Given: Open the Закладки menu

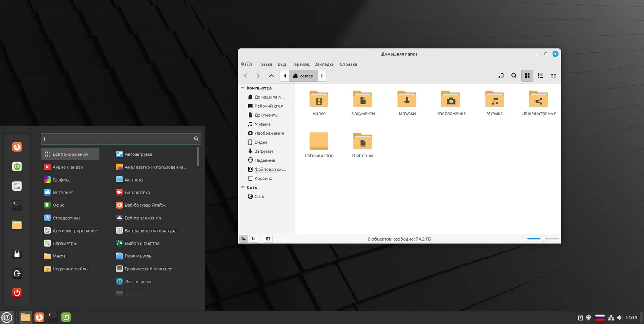Looking at the screenshot, I should pyautogui.click(x=324, y=64).
